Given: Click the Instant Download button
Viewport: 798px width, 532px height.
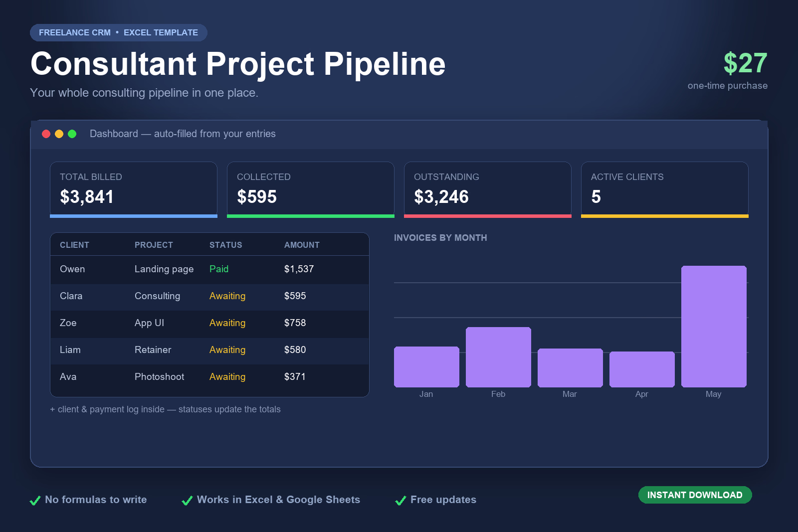Looking at the screenshot, I should coord(695,495).
